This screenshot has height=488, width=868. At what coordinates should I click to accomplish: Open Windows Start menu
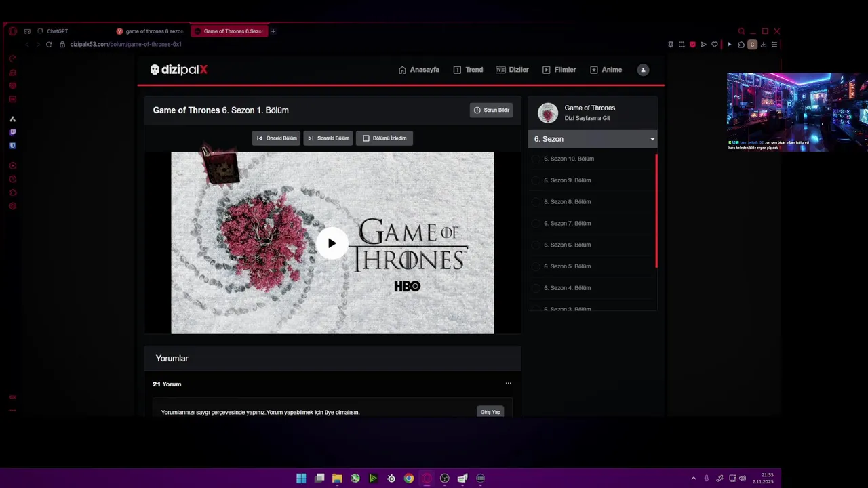(x=301, y=479)
